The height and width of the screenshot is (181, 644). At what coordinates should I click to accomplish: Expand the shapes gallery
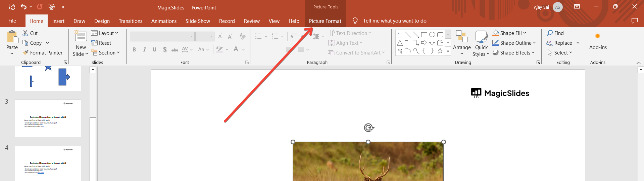tap(448, 51)
